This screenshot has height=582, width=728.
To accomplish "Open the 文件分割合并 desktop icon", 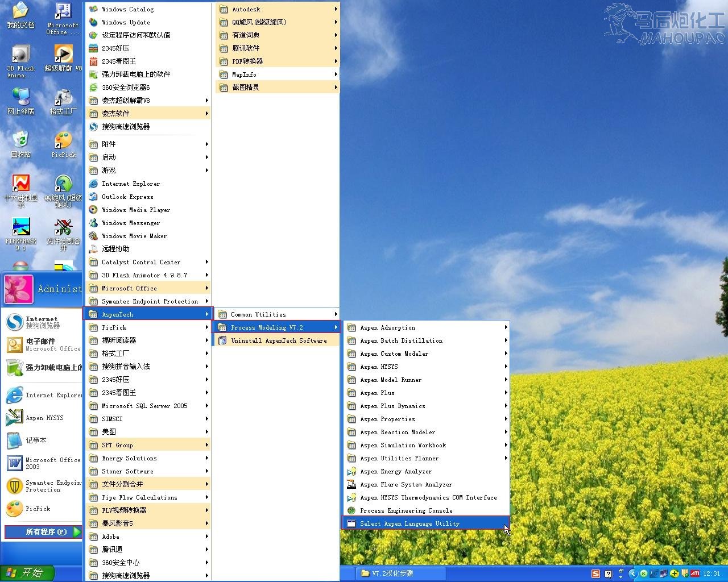I will pos(63,235).
